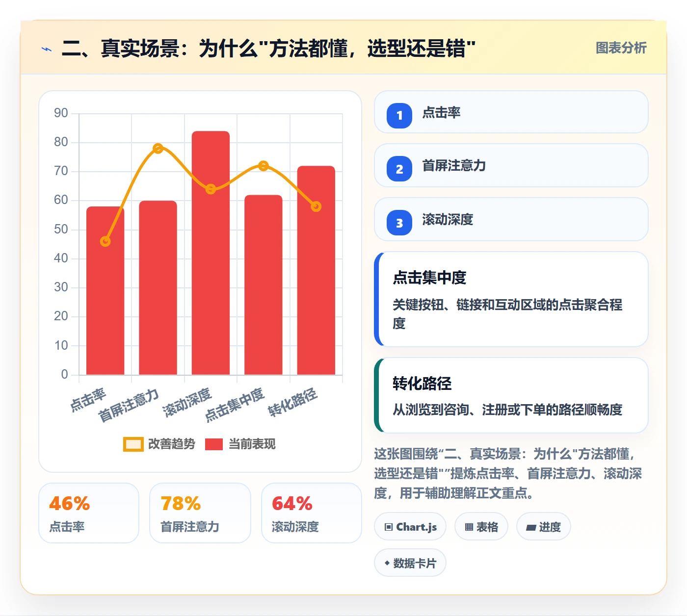
Task: Click the 转化路径 x-axis label
Action: pos(293,402)
